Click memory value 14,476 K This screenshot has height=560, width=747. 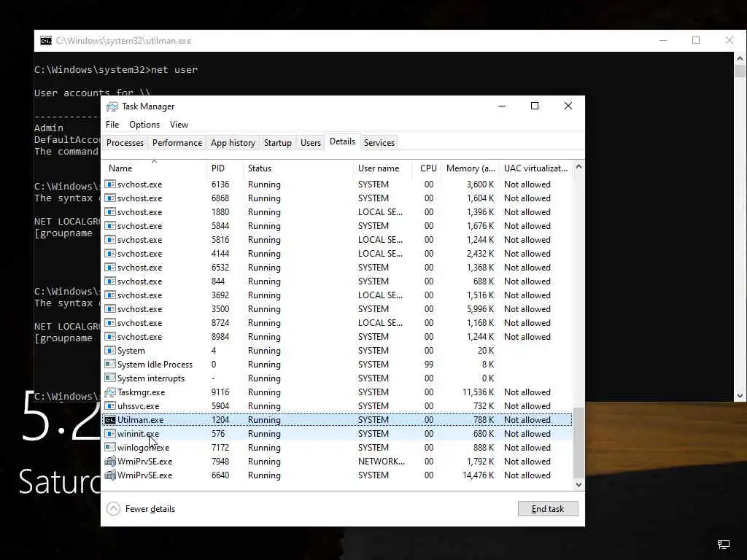(479, 475)
